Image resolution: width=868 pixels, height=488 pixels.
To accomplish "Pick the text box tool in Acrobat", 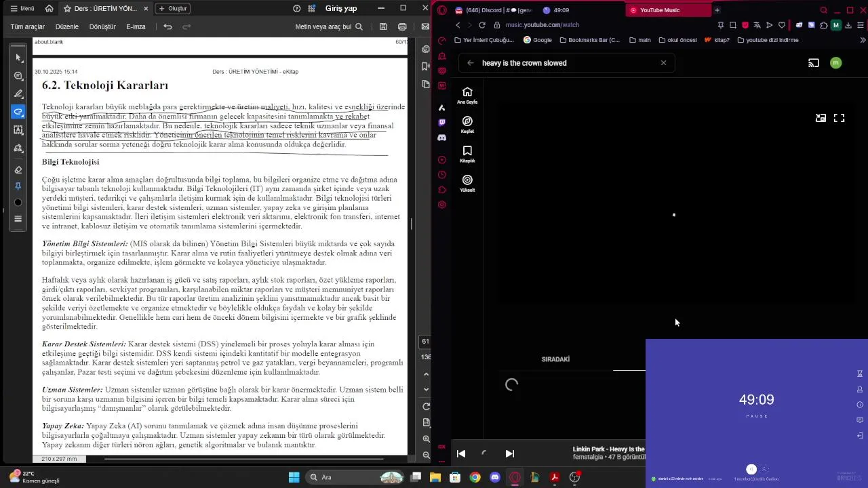I will click(x=18, y=129).
